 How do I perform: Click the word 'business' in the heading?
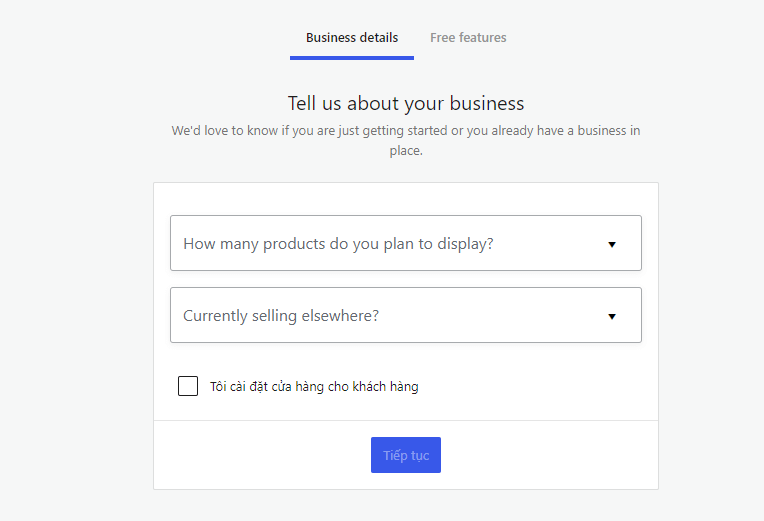487,103
